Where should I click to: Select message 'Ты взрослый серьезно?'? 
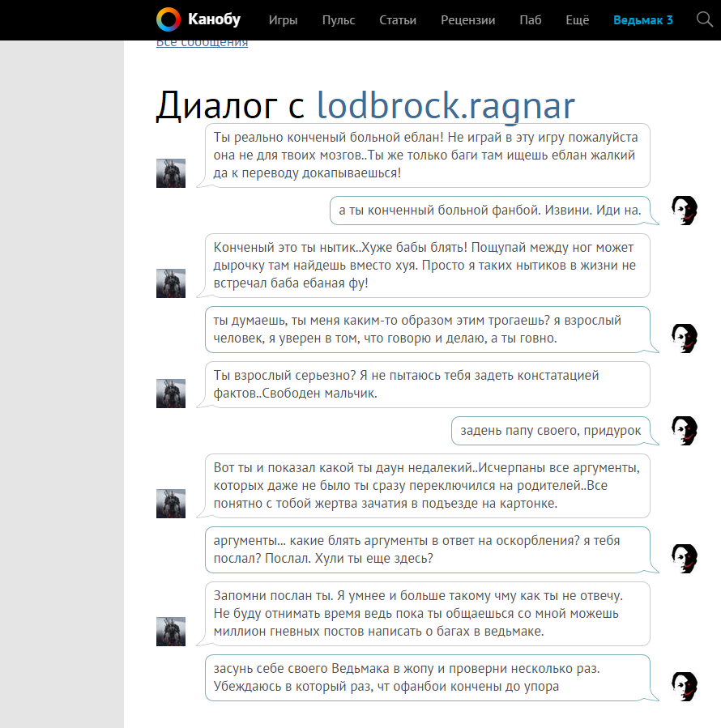click(x=428, y=385)
